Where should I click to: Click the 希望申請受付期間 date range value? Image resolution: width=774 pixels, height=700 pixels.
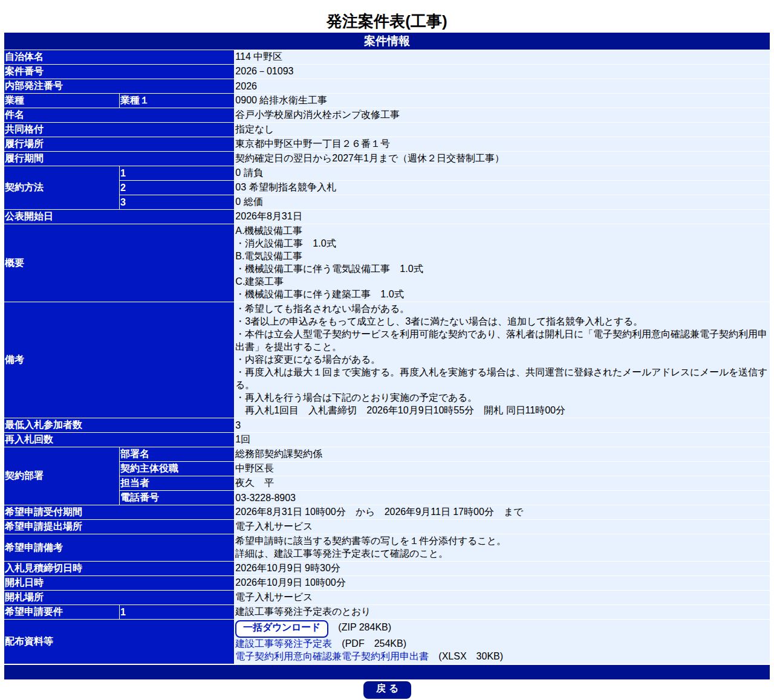point(379,512)
